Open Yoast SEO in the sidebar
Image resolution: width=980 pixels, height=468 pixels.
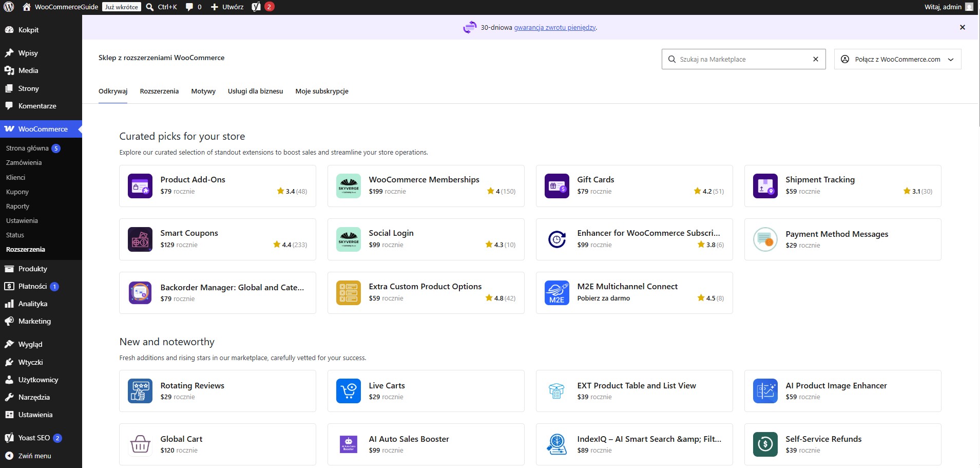click(41, 438)
